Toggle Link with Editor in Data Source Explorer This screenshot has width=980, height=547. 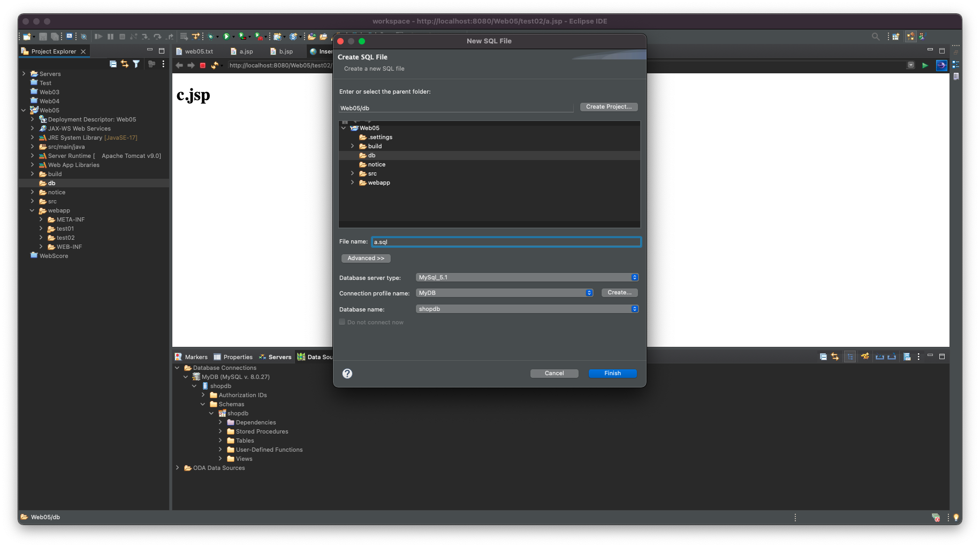(x=835, y=356)
